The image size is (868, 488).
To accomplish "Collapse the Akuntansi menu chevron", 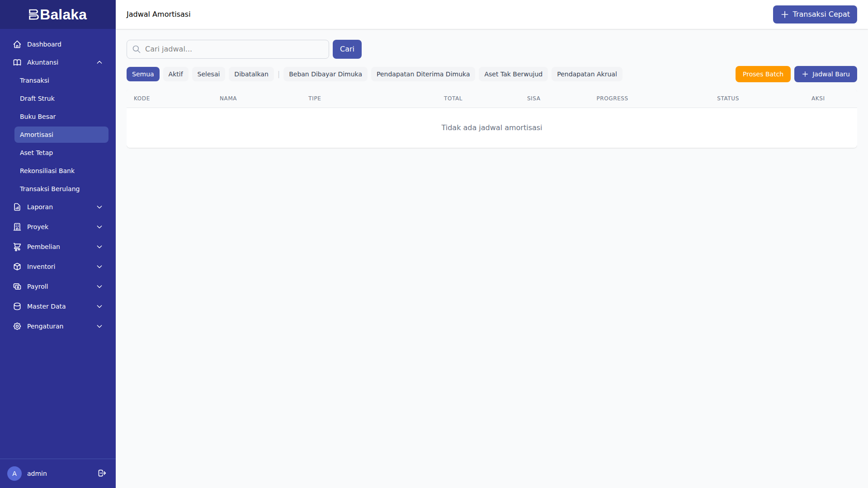I will coord(99,62).
